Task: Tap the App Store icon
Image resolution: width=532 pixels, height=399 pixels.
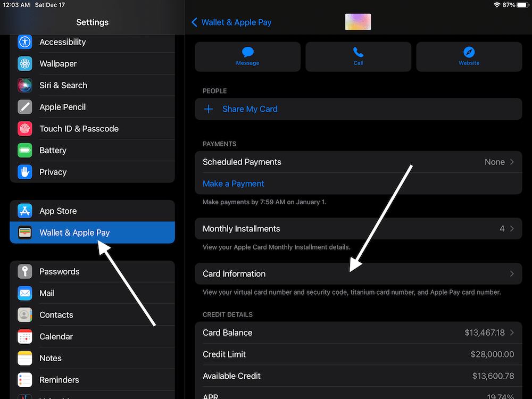Action: click(x=25, y=211)
